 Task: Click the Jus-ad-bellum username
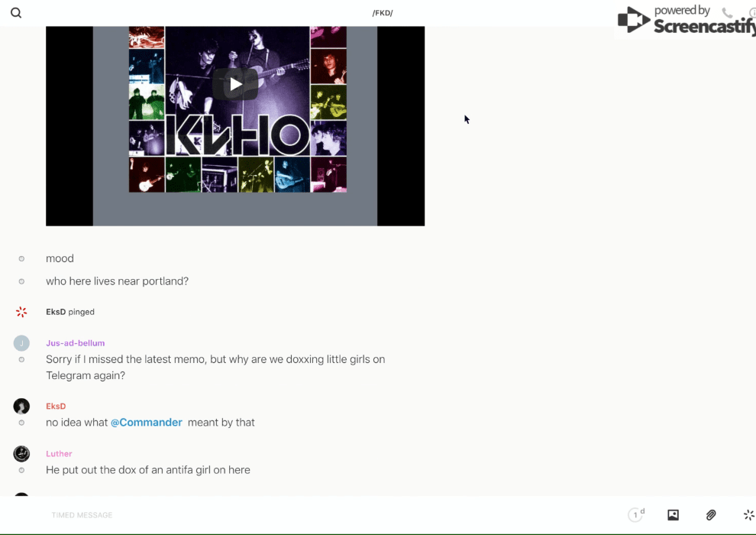(x=75, y=343)
